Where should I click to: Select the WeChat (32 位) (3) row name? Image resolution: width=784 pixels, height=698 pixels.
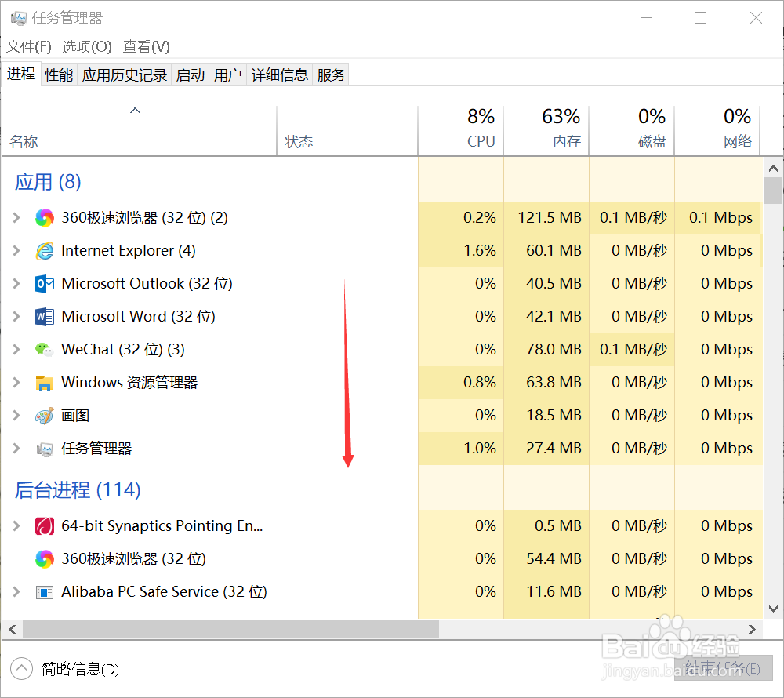tap(123, 350)
